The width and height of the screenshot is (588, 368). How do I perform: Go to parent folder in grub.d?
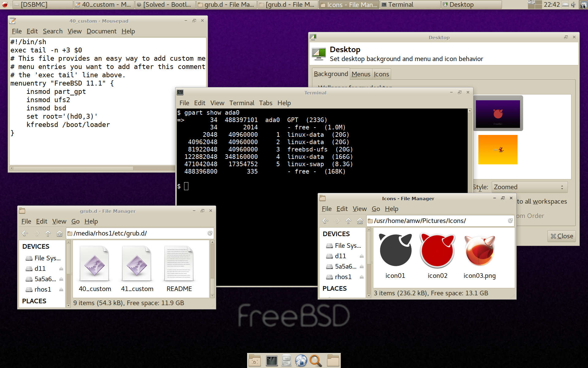point(48,233)
